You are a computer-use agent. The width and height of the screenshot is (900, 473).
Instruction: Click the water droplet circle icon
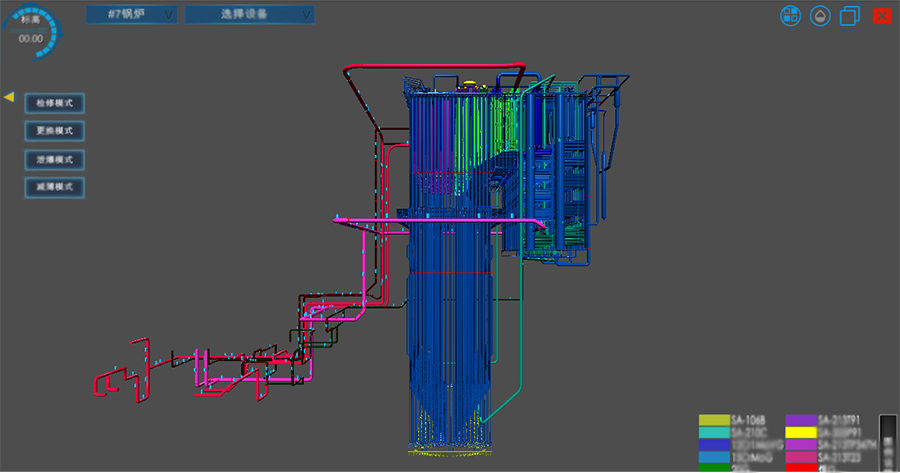(820, 15)
